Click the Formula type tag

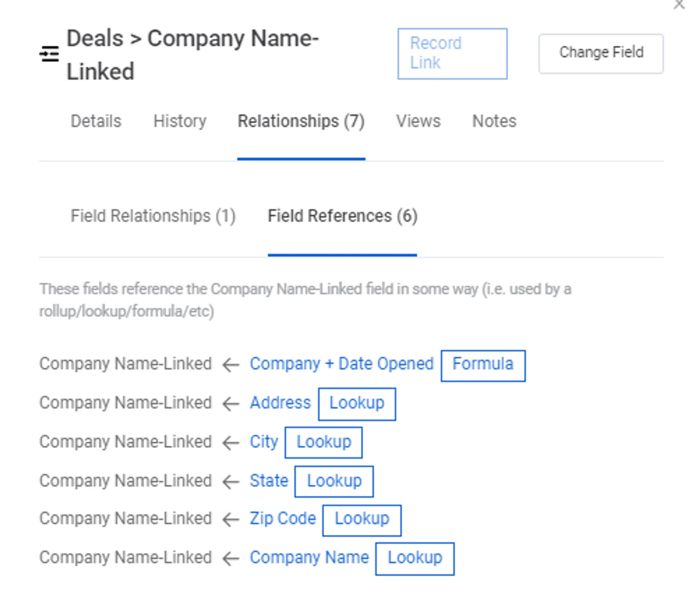click(x=483, y=365)
